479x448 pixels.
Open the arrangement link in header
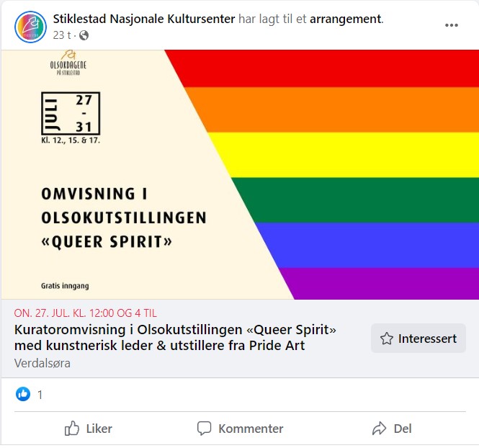point(345,19)
